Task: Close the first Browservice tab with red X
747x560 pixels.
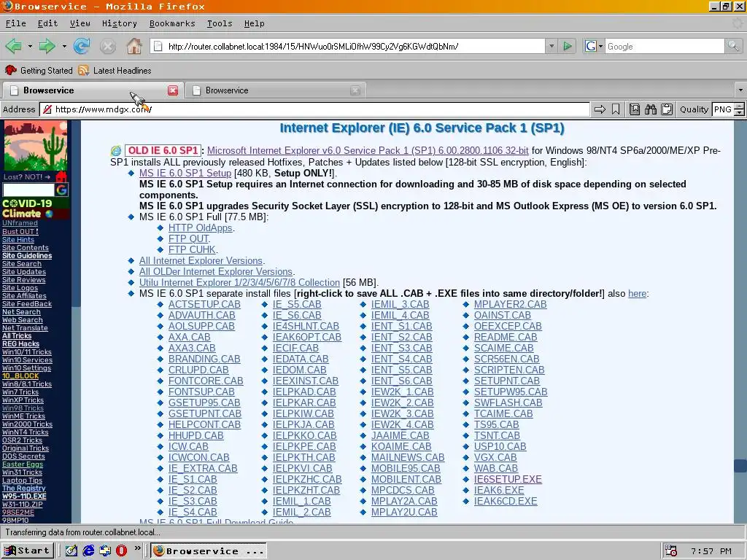Action: 172,90
